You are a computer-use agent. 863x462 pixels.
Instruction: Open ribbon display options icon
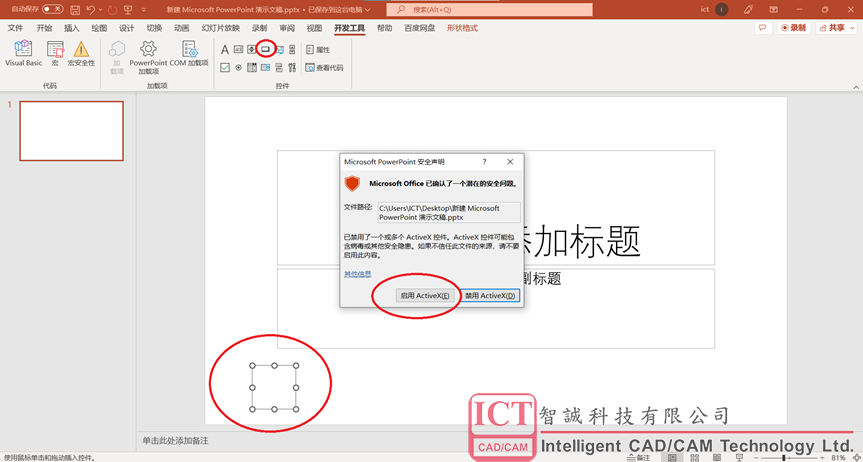point(773,9)
